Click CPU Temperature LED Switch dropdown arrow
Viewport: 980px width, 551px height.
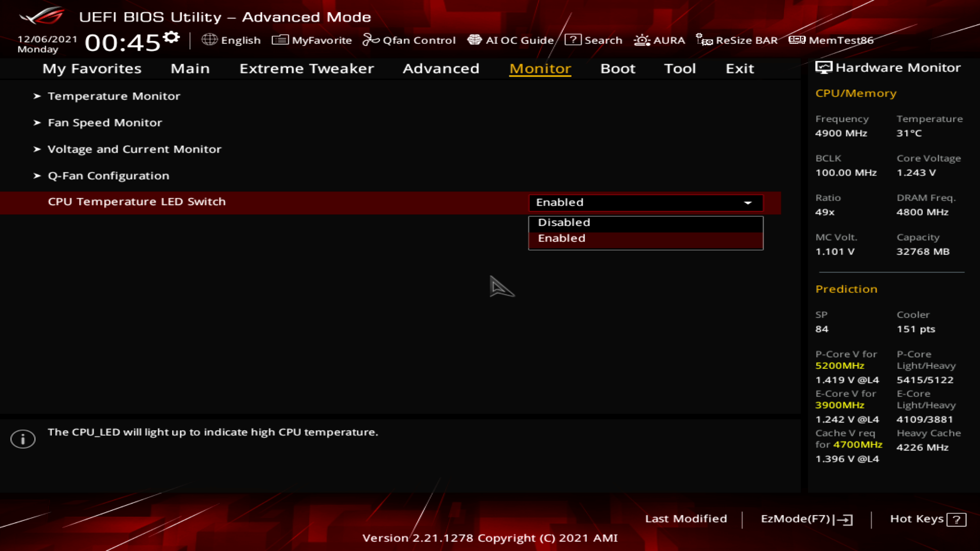click(748, 203)
